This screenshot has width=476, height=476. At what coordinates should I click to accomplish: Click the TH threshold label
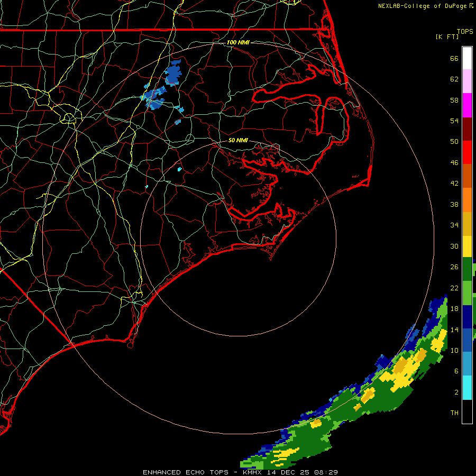[454, 413]
